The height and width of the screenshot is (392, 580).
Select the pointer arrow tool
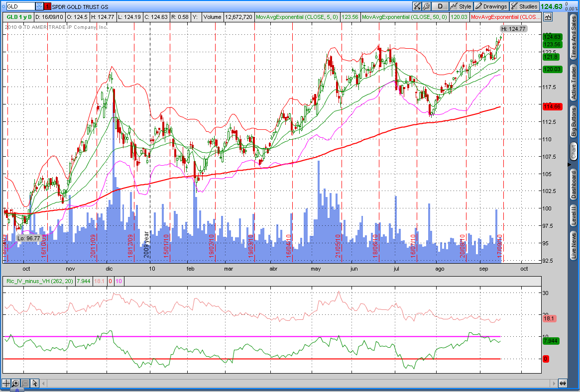click(x=34, y=383)
